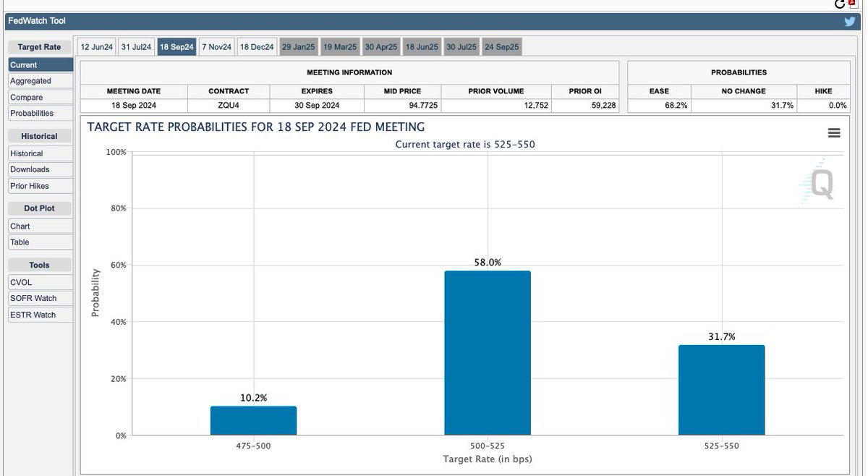Click the 30 Sep 2024 expires cell
This screenshot has width=868, height=476.
click(x=317, y=106)
